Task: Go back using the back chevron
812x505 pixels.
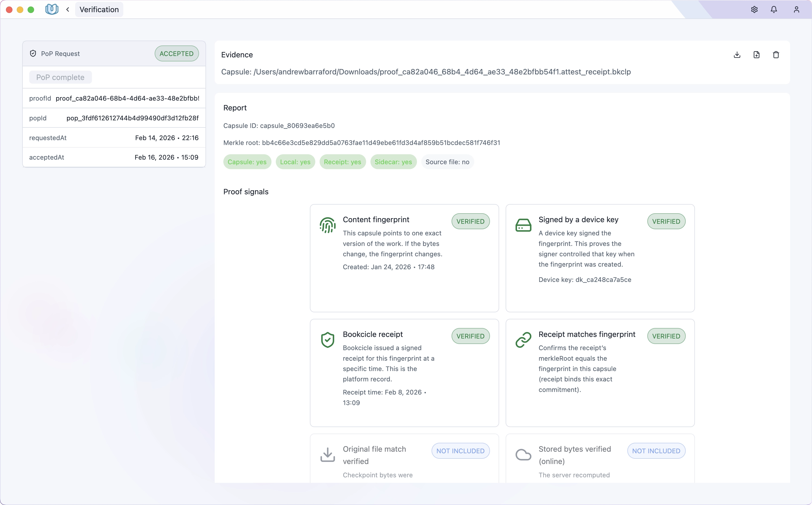Action: tap(68, 10)
